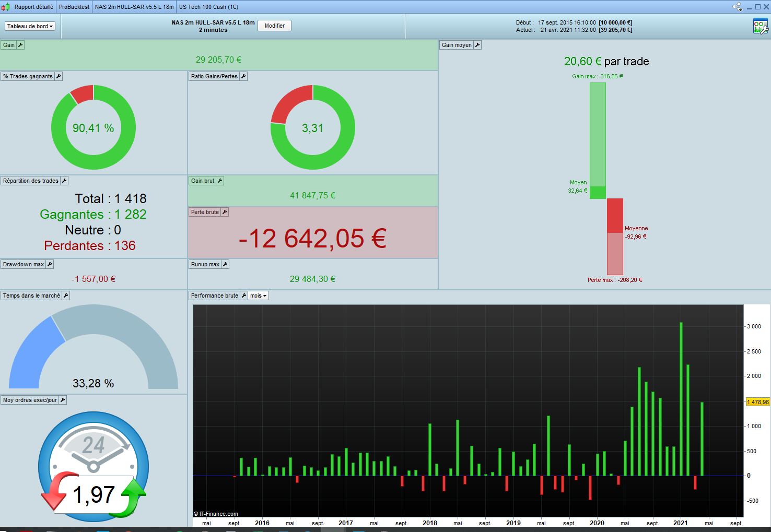Screen dimensions: 771x532
Task: Click Moyenne -92,96 € loss label
Action: point(636,232)
